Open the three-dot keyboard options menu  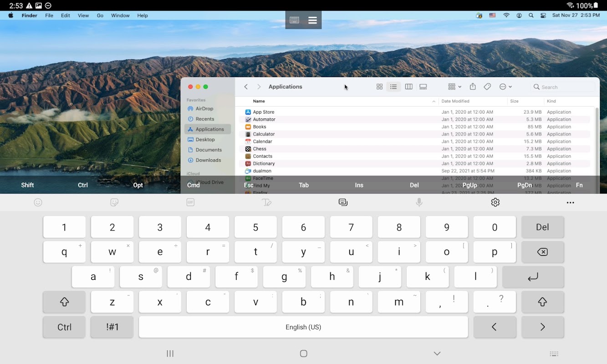[570, 202]
